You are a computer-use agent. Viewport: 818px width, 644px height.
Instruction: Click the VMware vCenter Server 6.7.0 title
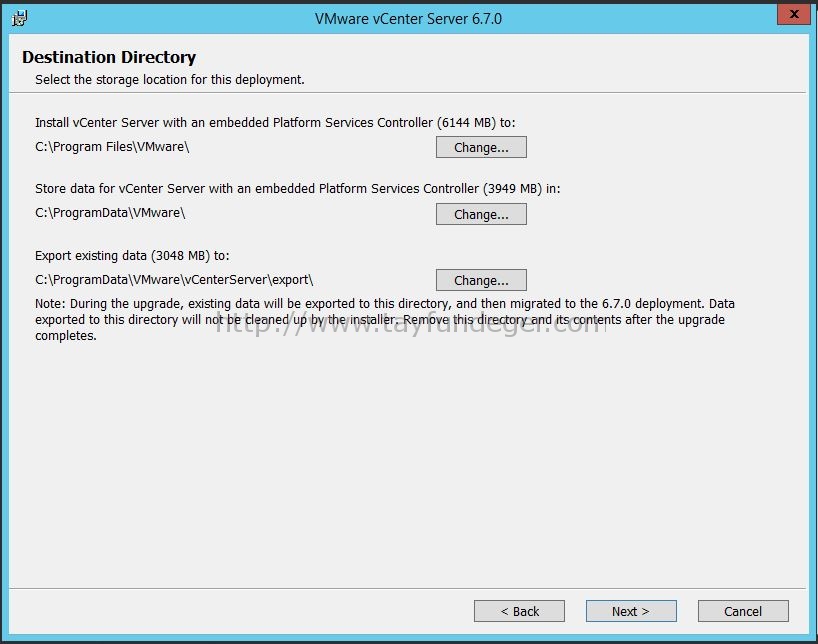408,19
